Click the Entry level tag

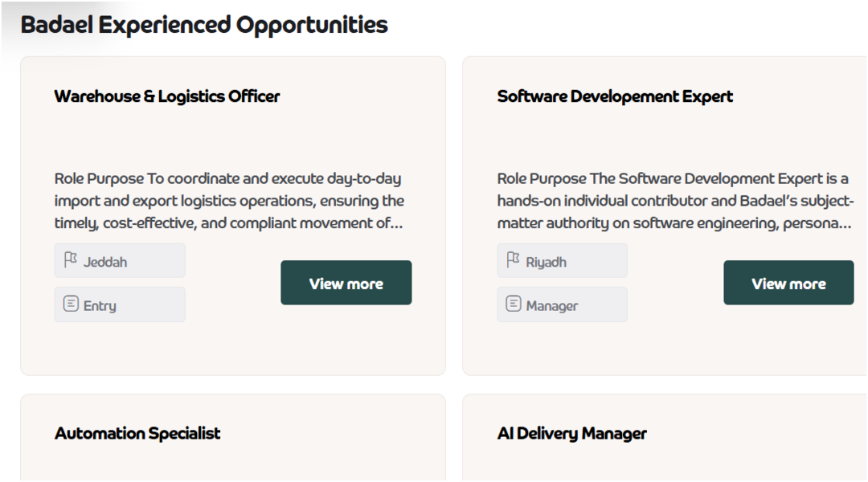coord(120,304)
